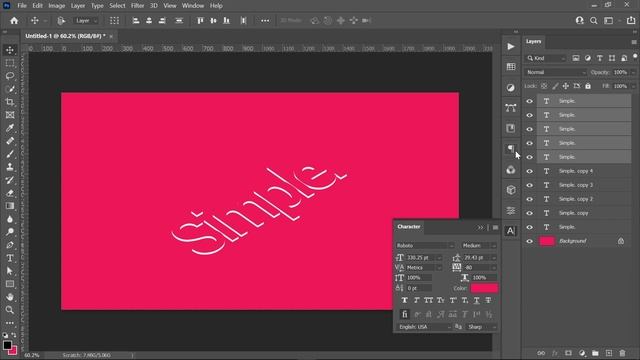Select the Horizontal Type tool
This screenshot has width=640, height=360.
pos(10,258)
